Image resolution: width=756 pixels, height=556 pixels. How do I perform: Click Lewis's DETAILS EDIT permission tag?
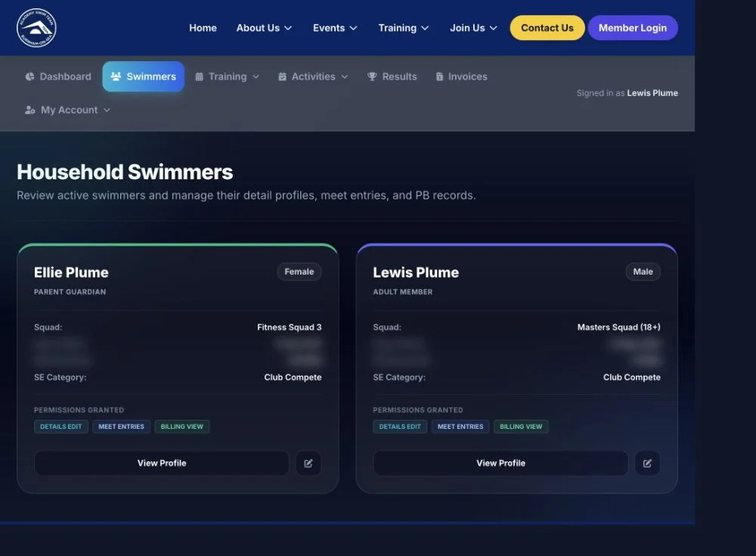click(x=400, y=427)
